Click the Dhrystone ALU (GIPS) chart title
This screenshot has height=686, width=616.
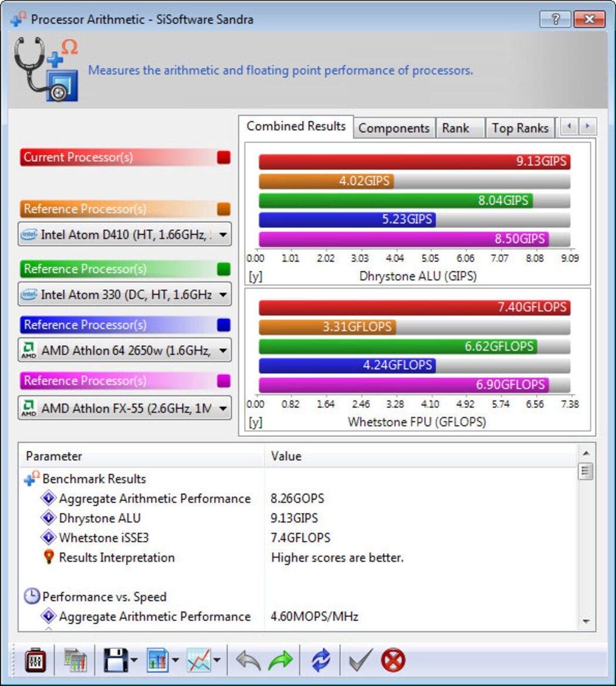point(418,277)
